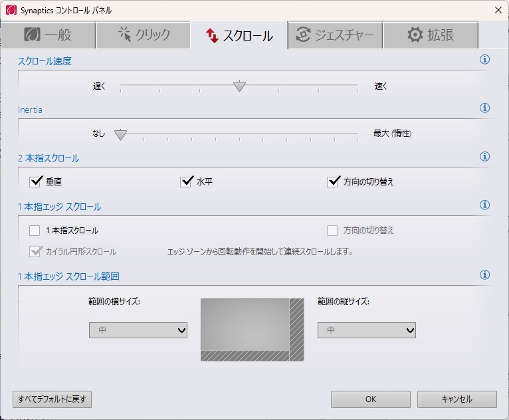
Task: Toggle the カイラル円形スクロール checkbox
Action: (35, 252)
